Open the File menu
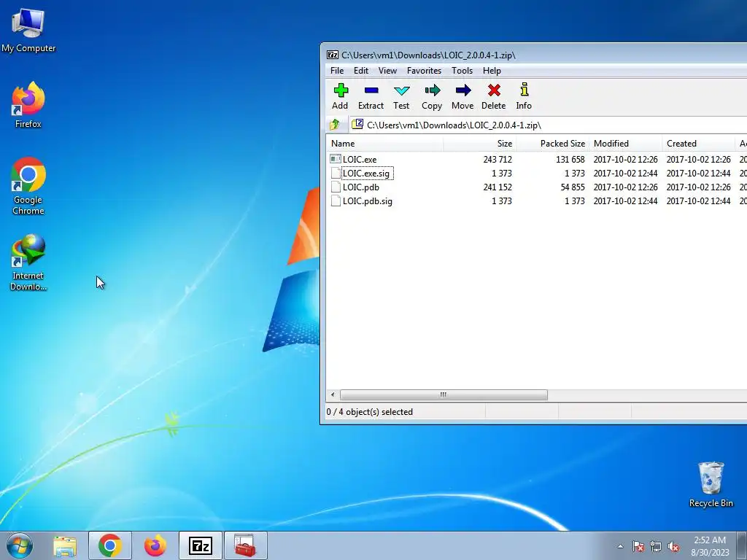747x560 pixels. point(337,71)
